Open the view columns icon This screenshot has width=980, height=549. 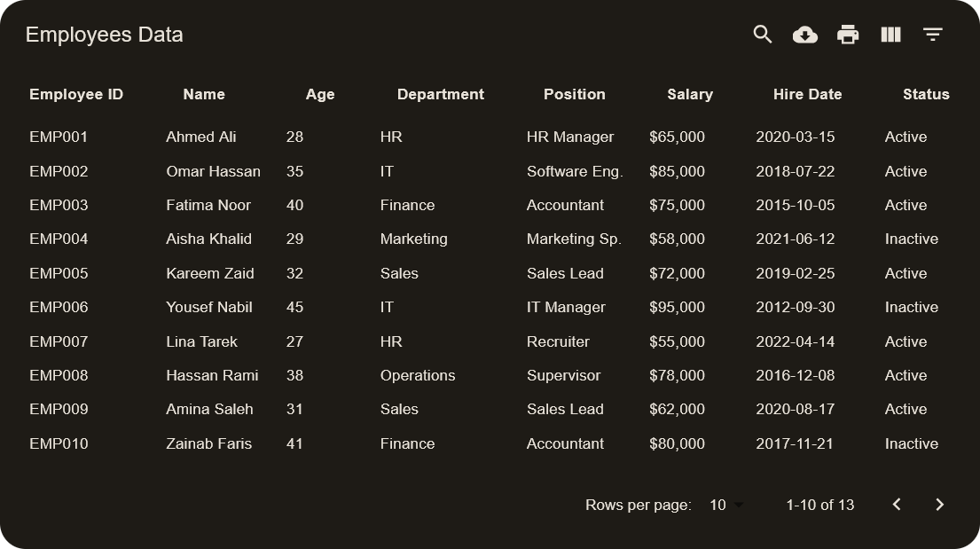[890, 35]
